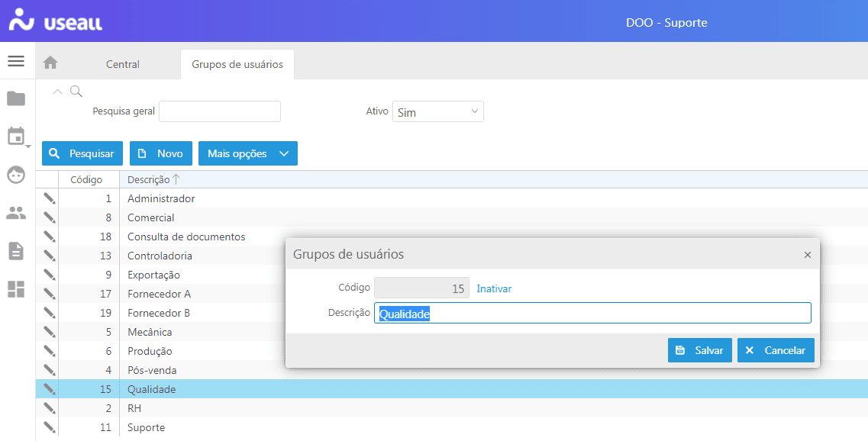The height and width of the screenshot is (441, 868).
Task: Click the Cancelar button
Action: tap(776, 350)
